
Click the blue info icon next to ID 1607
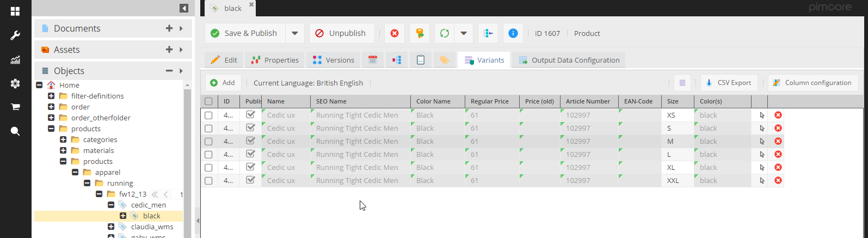point(513,33)
